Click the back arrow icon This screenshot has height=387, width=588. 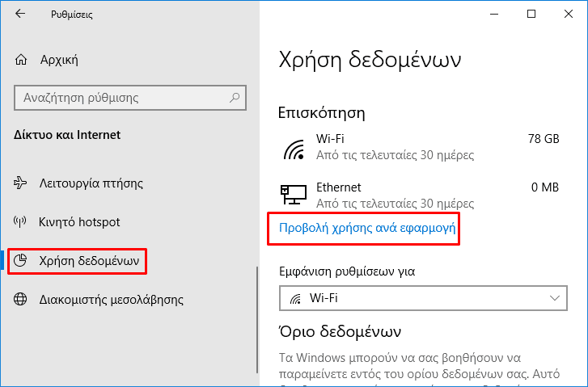coord(20,14)
